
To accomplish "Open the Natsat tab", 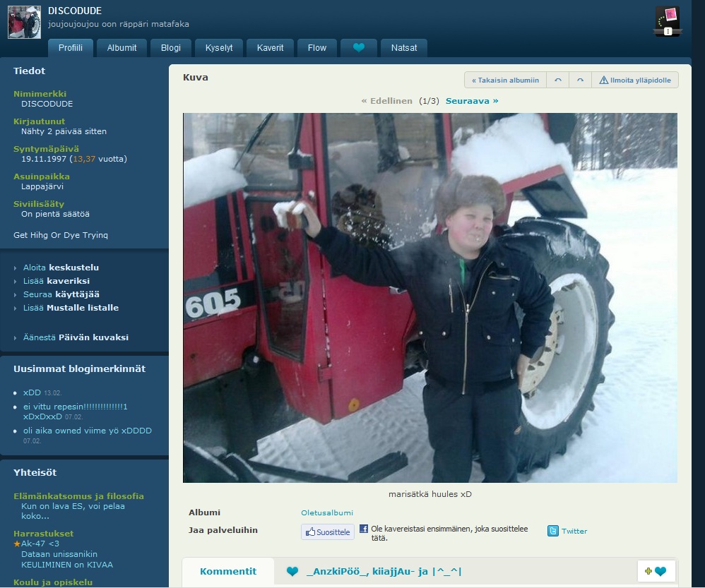I will click(x=404, y=47).
